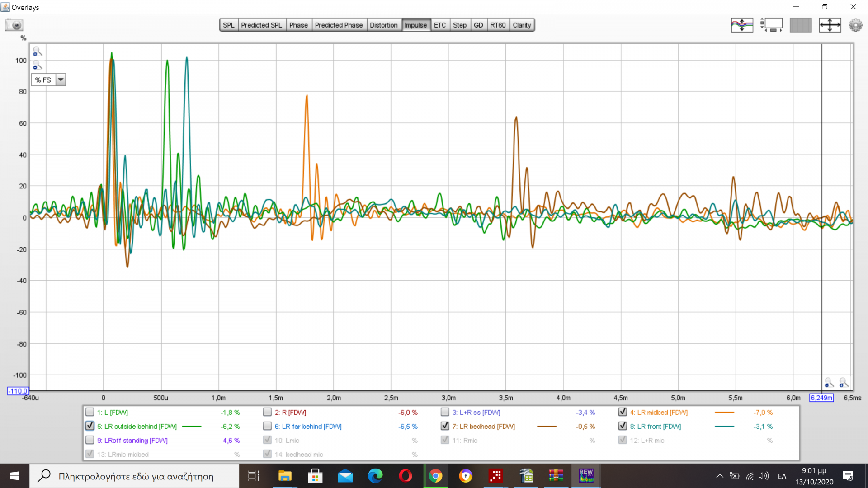
Task: Click the capture graph camera icon
Action: coord(14,25)
